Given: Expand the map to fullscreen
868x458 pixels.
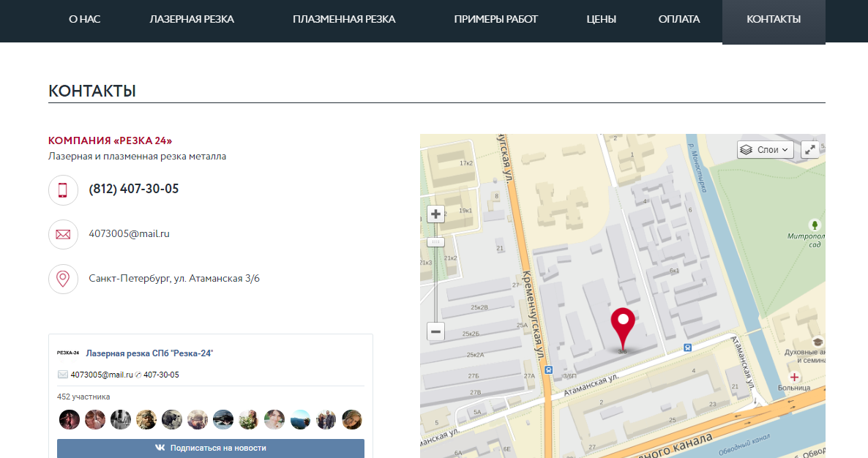Looking at the screenshot, I should coord(810,150).
